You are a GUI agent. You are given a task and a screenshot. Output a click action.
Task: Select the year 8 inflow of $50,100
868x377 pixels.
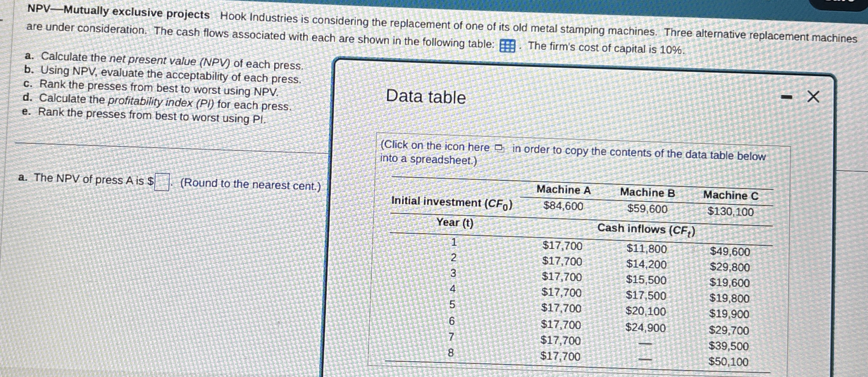pos(733,361)
